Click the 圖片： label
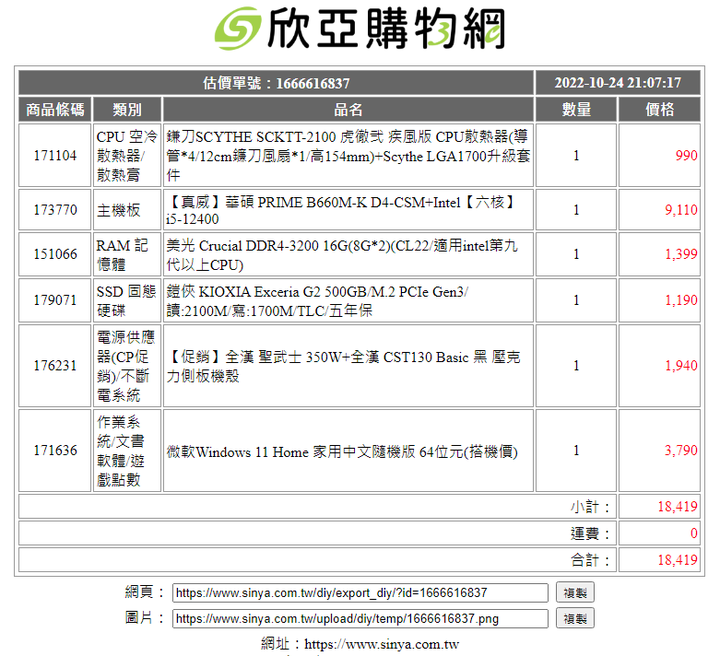This screenshot has width=720, height=656. point(144,617)
